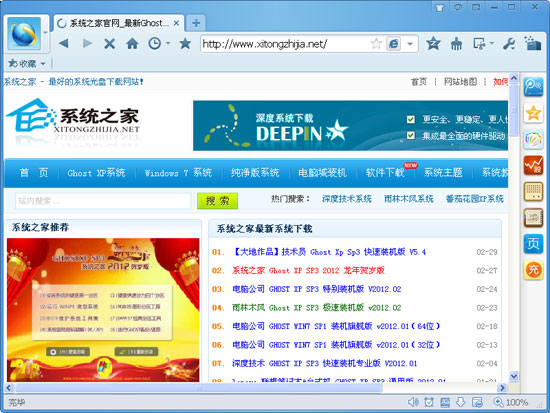Open the 深度技术系统 hot search link
This screenshot has height=413, width=550.
pos(347,199)
